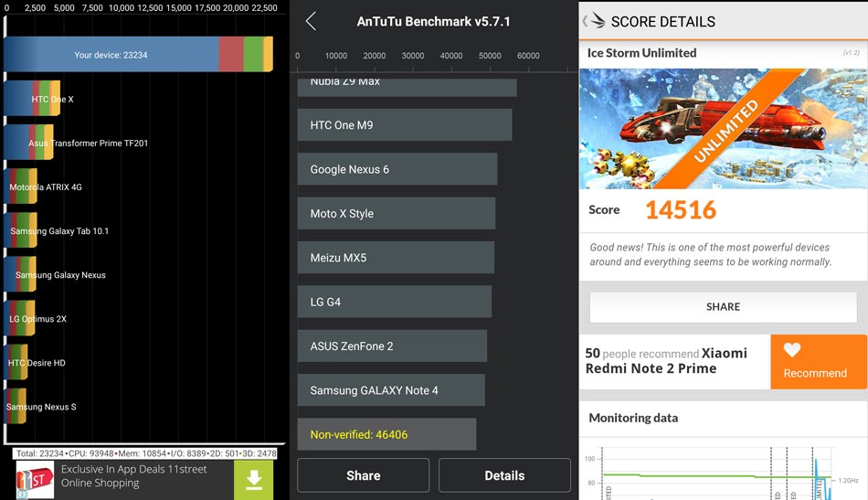The image size is (868, 500).
Task: Tap the 14516 score value
Action: [x=681, y=210]
